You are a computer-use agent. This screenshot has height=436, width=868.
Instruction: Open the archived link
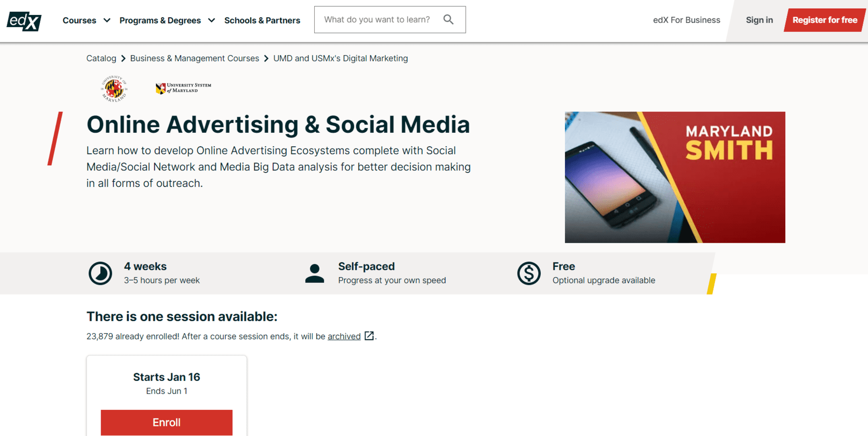[344, 336]
